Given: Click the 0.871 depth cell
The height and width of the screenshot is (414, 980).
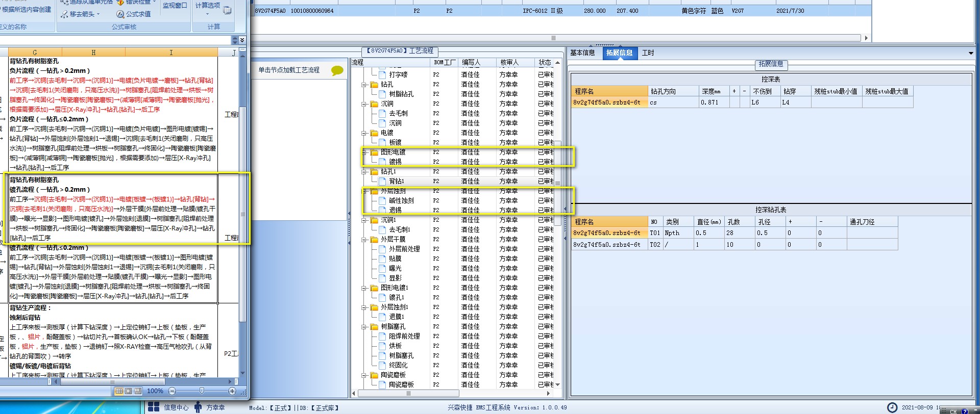Looking at the screenshot, I should tap(714, 102).
